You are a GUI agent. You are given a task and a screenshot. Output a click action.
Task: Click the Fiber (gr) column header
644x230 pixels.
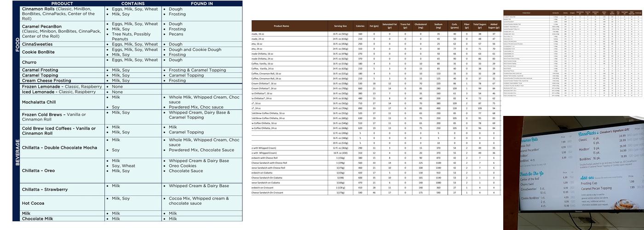point(466,26)
